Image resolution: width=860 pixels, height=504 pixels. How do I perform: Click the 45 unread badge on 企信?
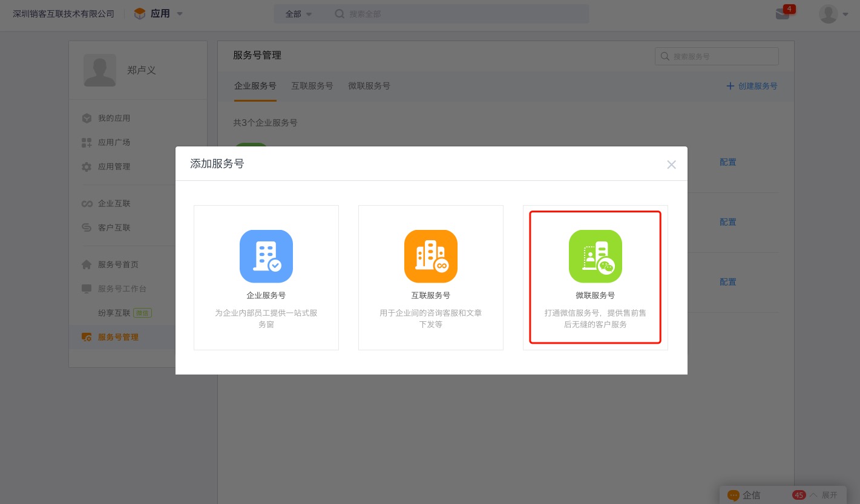(799, 495)
